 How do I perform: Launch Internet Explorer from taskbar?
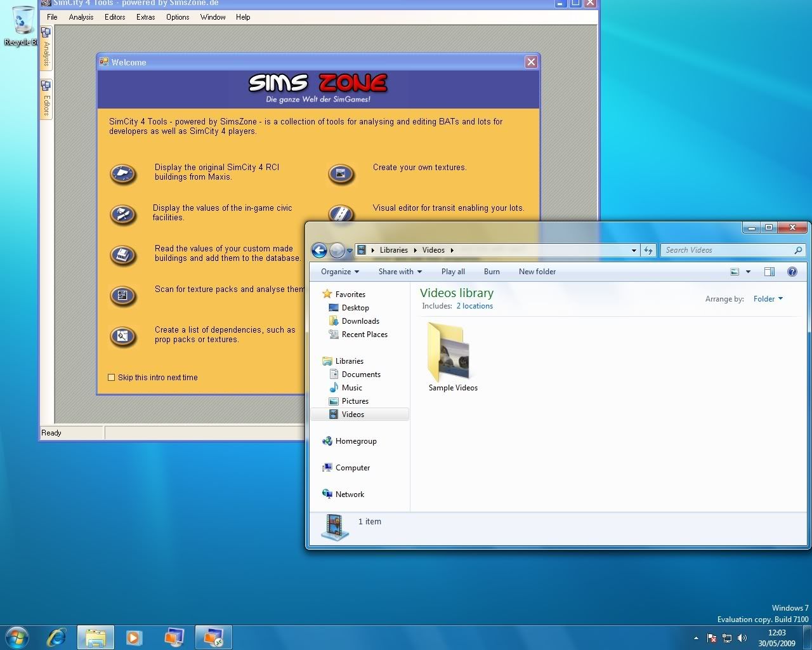(x=56, y=637)
